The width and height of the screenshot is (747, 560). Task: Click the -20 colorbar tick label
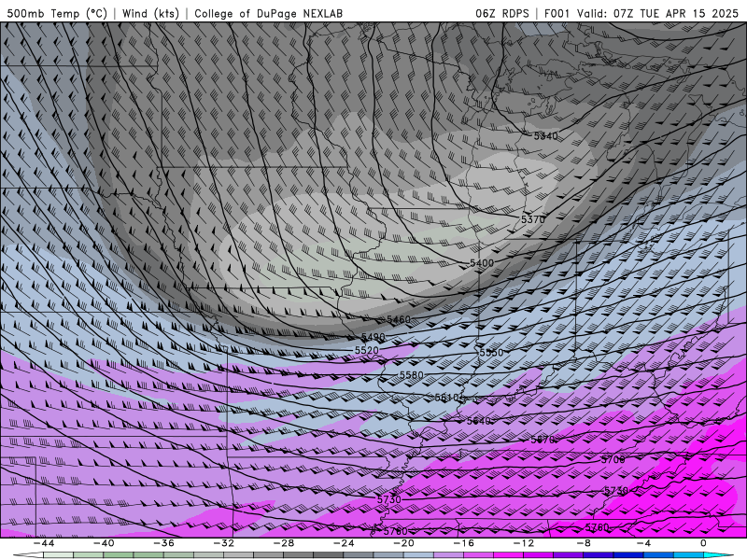pos(404,543)
